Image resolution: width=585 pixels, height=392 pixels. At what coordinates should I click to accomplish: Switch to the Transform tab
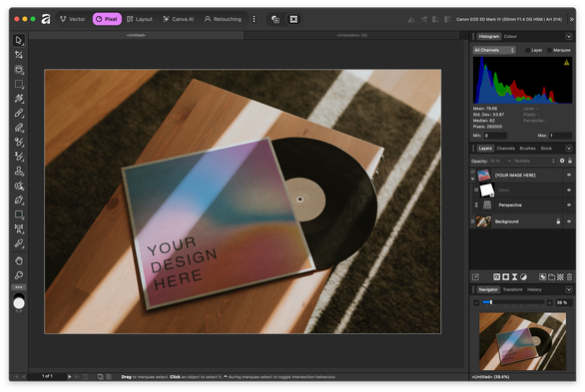pos(512,289)
